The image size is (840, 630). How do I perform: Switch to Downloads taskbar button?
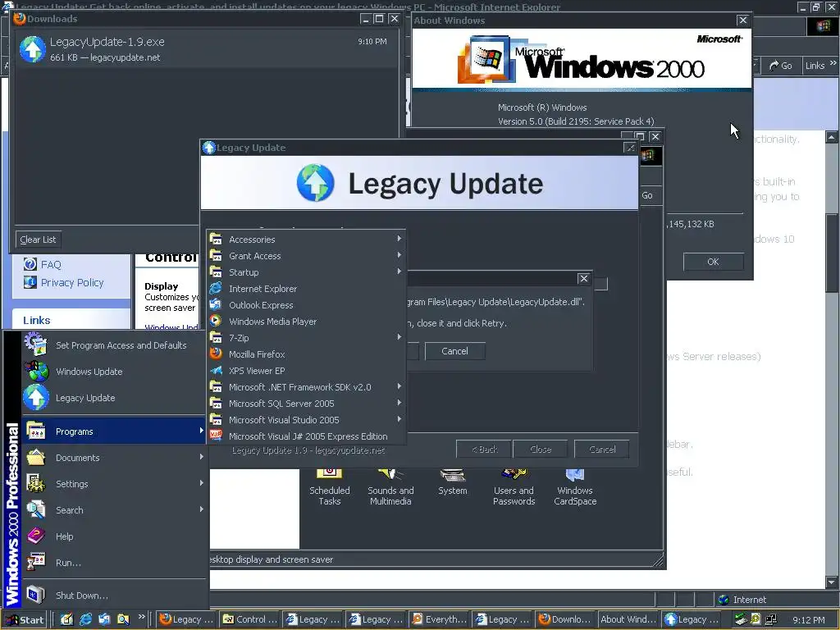[x=565, y=619]
